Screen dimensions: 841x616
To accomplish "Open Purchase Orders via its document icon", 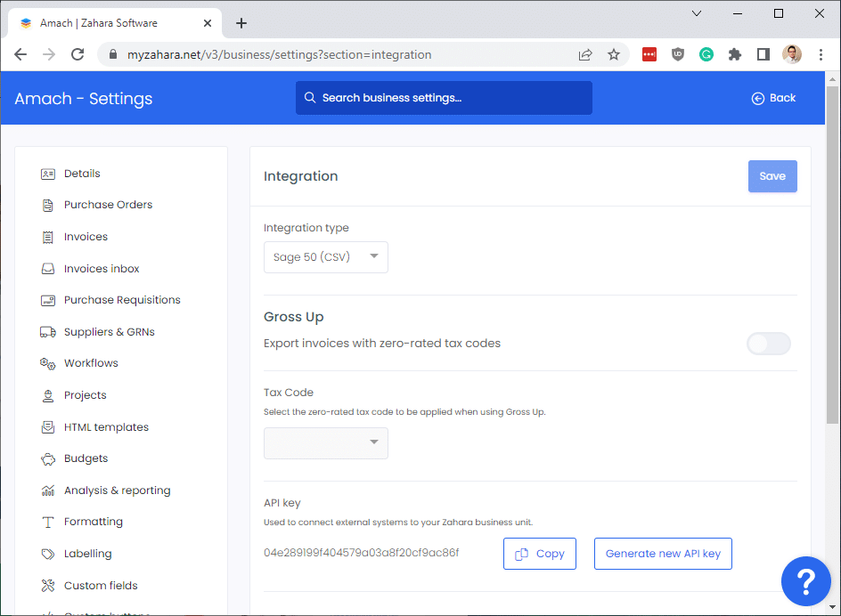I will (48, 206).
